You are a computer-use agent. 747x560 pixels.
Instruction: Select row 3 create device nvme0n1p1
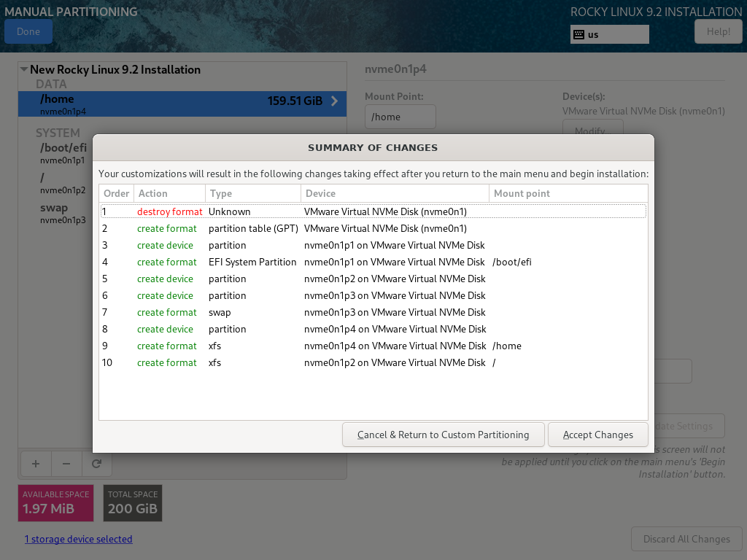[373, 245]
